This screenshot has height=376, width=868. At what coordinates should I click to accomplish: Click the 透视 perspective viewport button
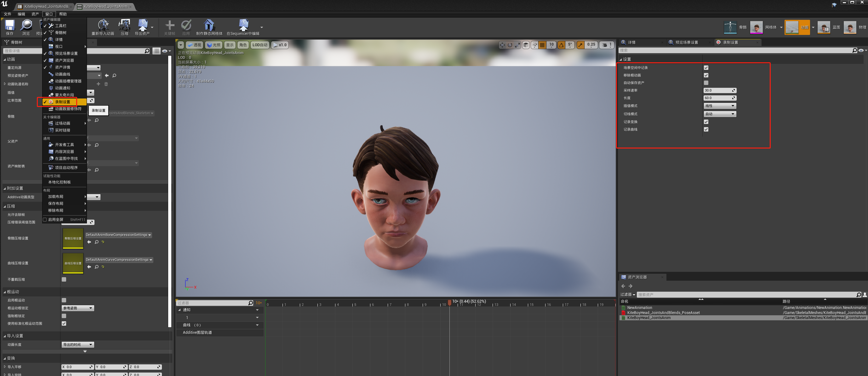coord(194,45)
